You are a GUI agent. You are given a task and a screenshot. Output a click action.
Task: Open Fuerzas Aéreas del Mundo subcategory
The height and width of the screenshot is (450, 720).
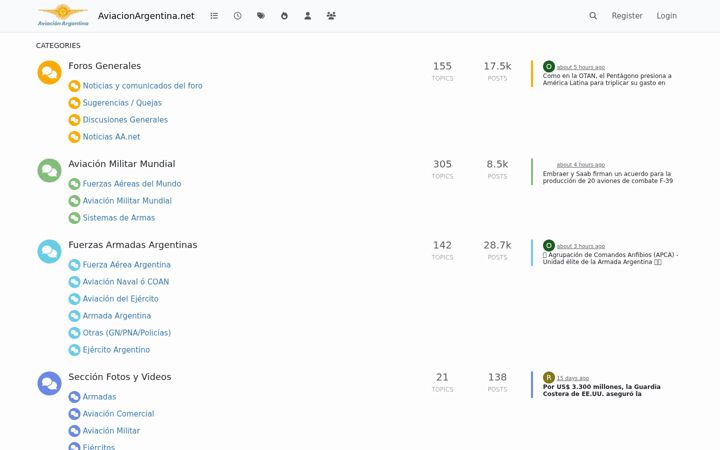[x=132, y=184]
